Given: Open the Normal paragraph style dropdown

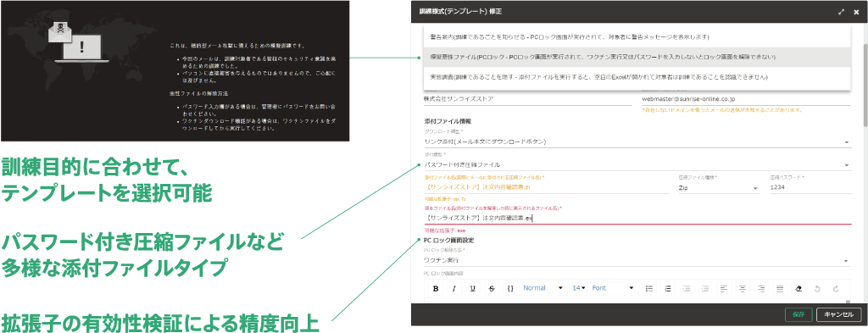Looking at the screenshot, I should point(543,288).
